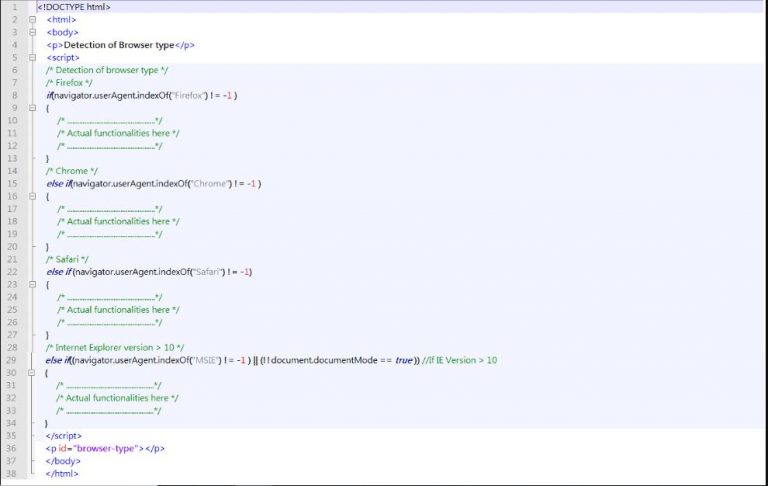Viewport: 768px width, 486px height.
Task: Click the '//If IE Version > 10' trailing comment
Action: (x=459, y=360)
